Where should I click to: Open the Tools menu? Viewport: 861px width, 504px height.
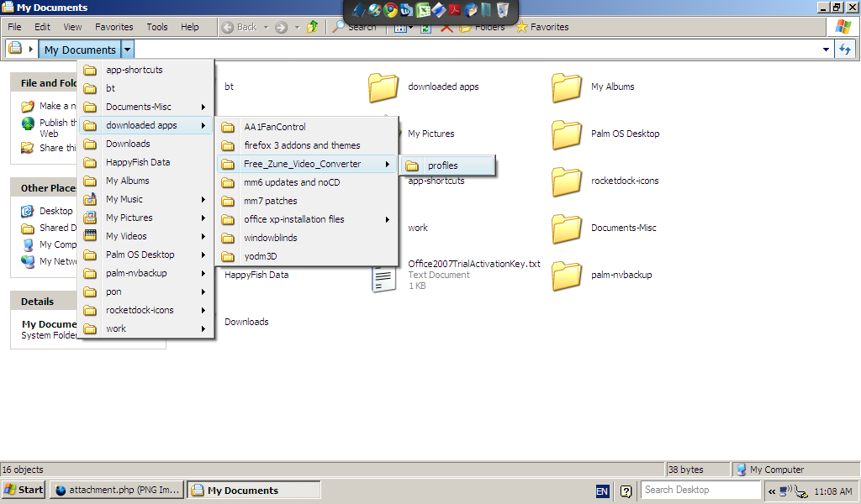[157, 27]
